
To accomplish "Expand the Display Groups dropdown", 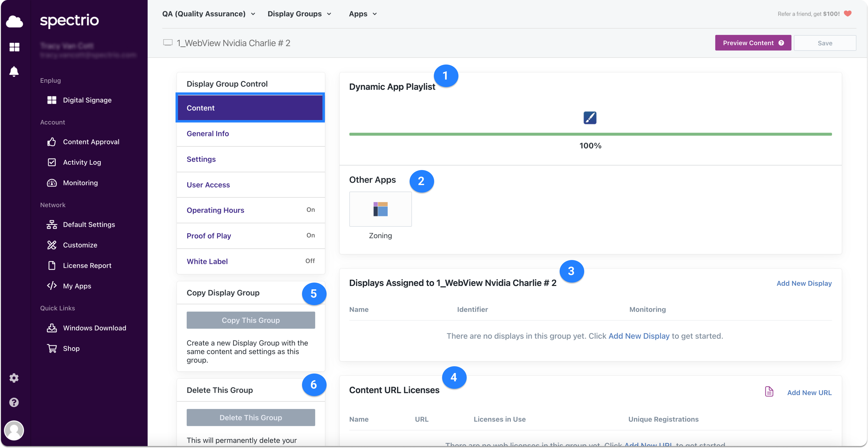I will point(299,14).
